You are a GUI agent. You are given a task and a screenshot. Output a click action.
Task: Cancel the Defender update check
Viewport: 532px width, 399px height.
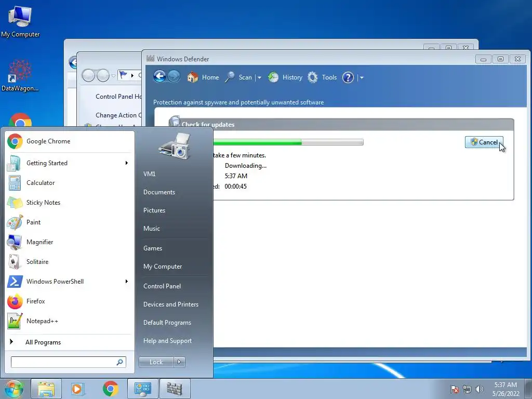pyautogui.click(x=484, y=142)
